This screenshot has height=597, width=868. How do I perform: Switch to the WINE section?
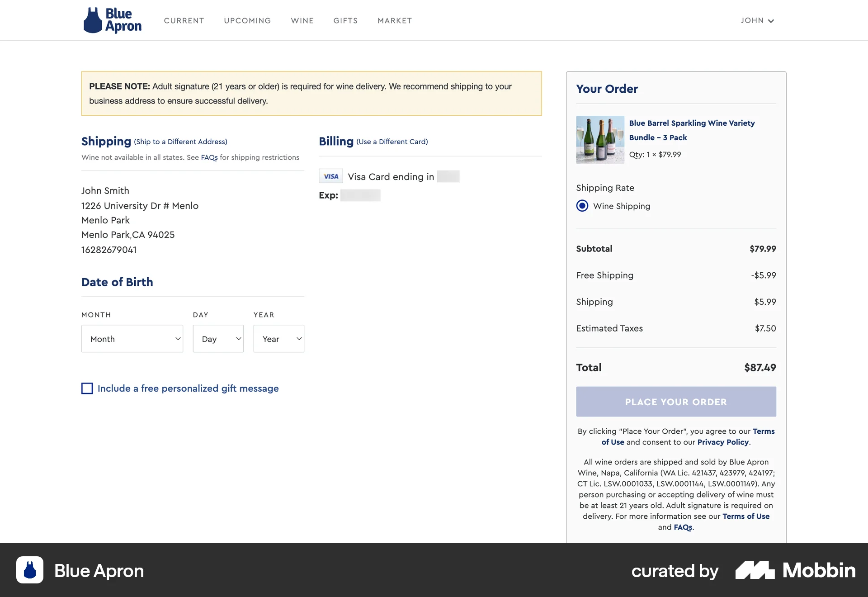click(302, 20)
